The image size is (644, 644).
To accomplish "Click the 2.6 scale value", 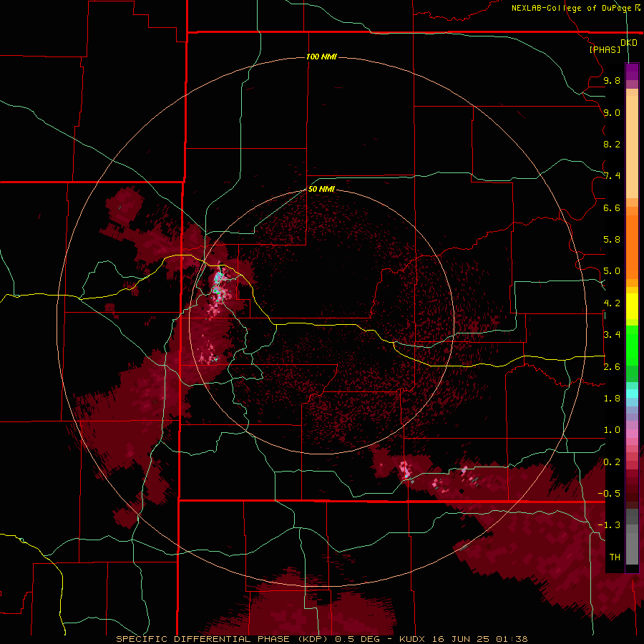I will [612, 367].
